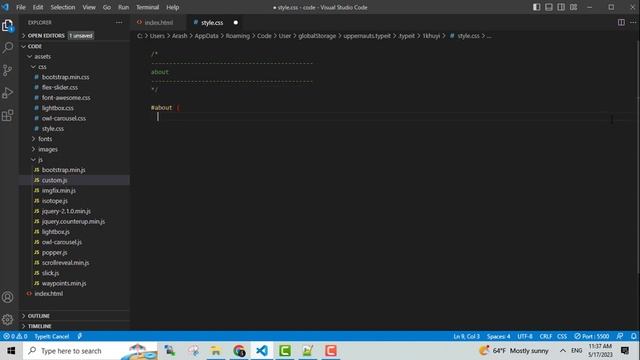Viewport: 640px width, 360px height.
Task: Click the errors and warnings status indicator
Action: tap(15, 336)
